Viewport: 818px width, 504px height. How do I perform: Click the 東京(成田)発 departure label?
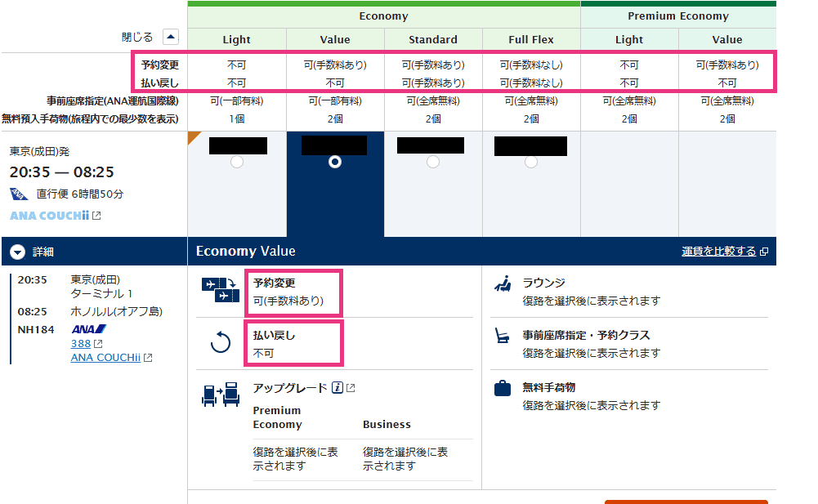click(40, 152)
